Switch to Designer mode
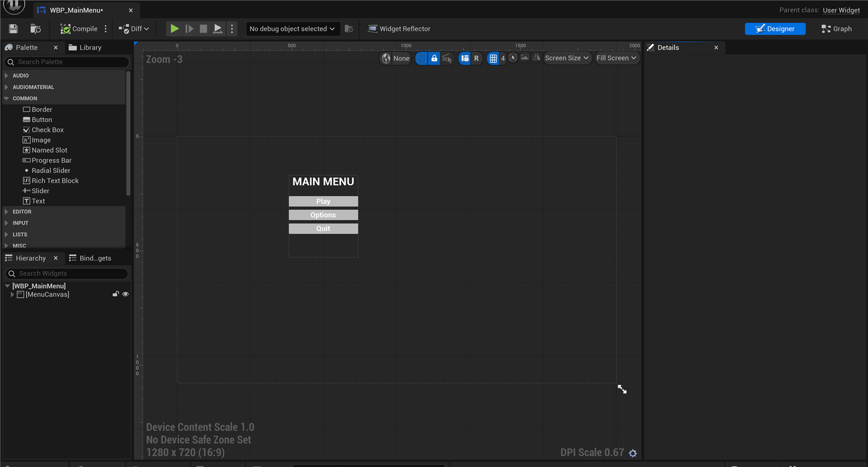The width and height of the screenshot is (868, 467). click(775, 29)
